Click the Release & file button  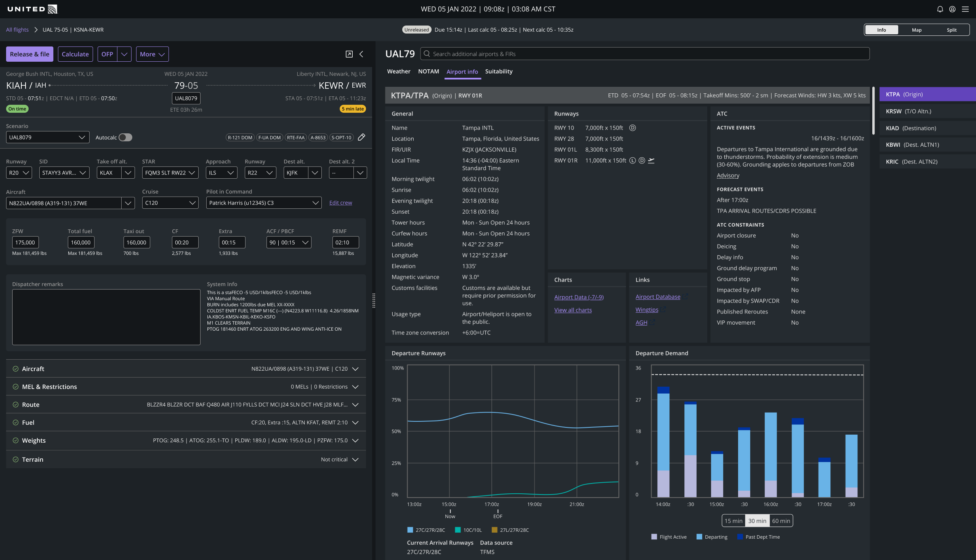[x=30, y=54]
